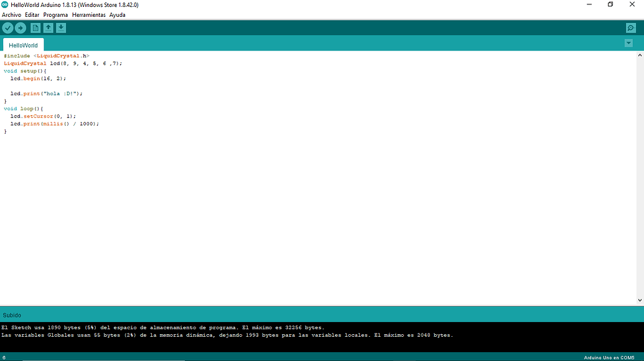The image size is (644, 361).
Task: Open the Herramientas menu
Action: (x=88, y=14)
